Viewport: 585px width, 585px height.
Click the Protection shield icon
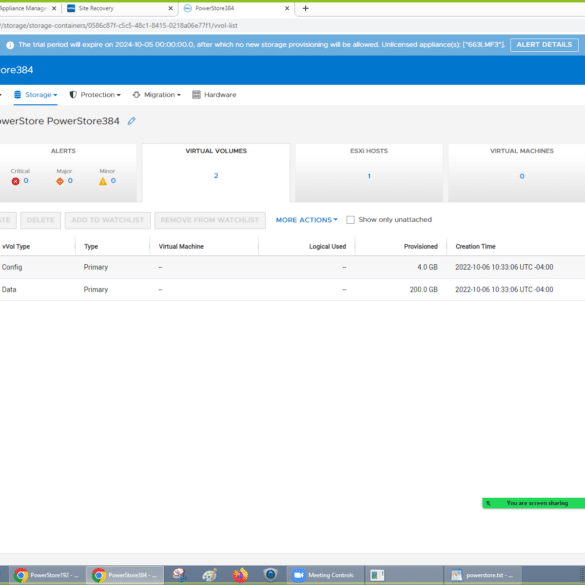[x=73, y=95]
